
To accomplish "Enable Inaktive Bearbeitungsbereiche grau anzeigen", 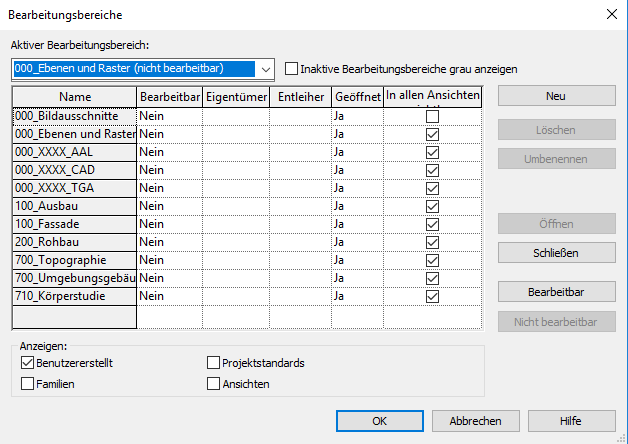I will point(292,69).
